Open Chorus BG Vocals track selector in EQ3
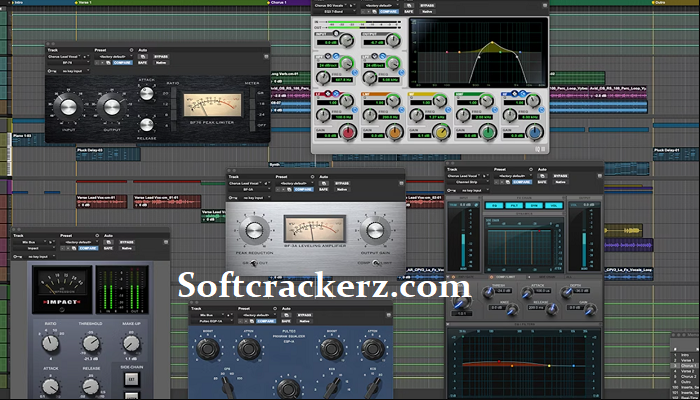700x400 pixels. [x=330, y=5]
